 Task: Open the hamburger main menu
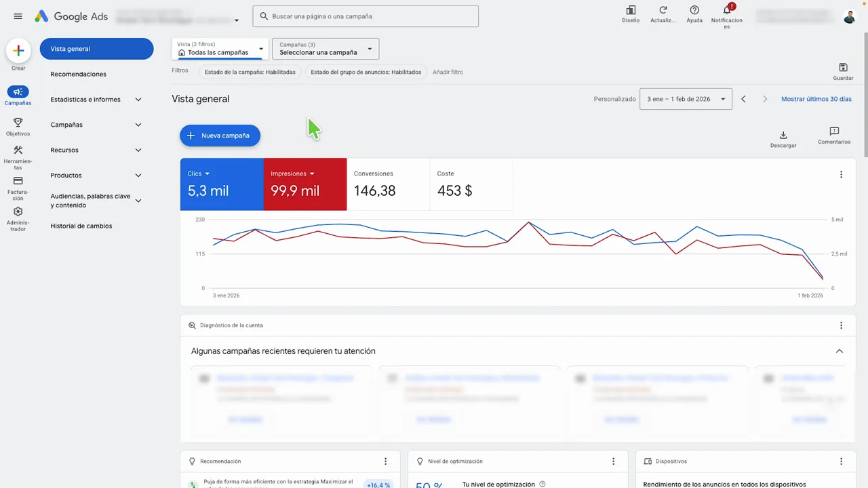click(x=18, y=16)
